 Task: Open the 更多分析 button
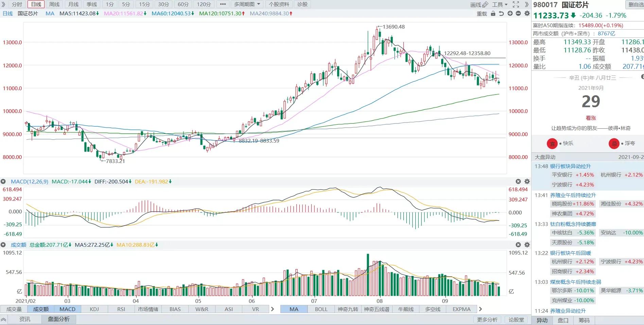[x=487, y=320]
